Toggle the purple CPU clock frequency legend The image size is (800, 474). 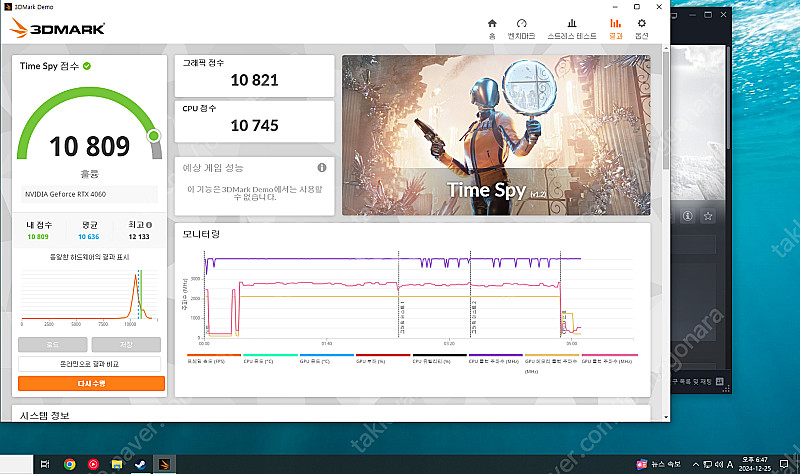pyautogui.click(x=495, y=359)
